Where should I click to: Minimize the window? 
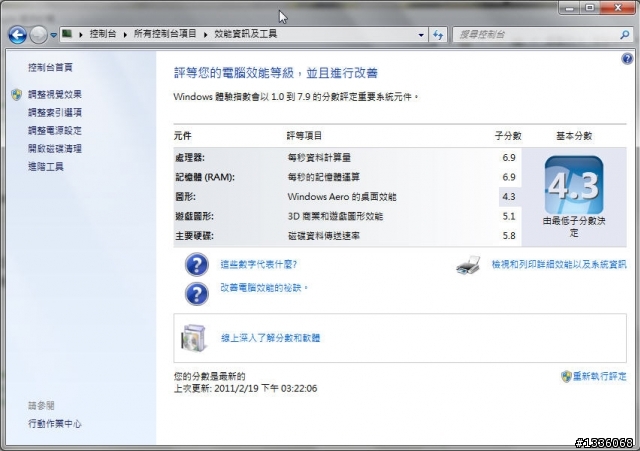pos(570,8)
